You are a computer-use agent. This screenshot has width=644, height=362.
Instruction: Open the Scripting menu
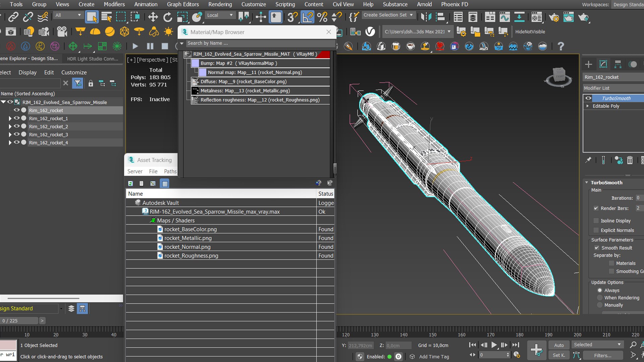click(x=285, y=4)
